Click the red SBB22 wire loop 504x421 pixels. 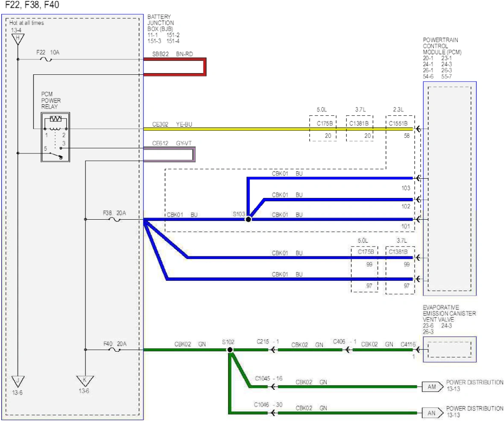(x=175, y=67)
